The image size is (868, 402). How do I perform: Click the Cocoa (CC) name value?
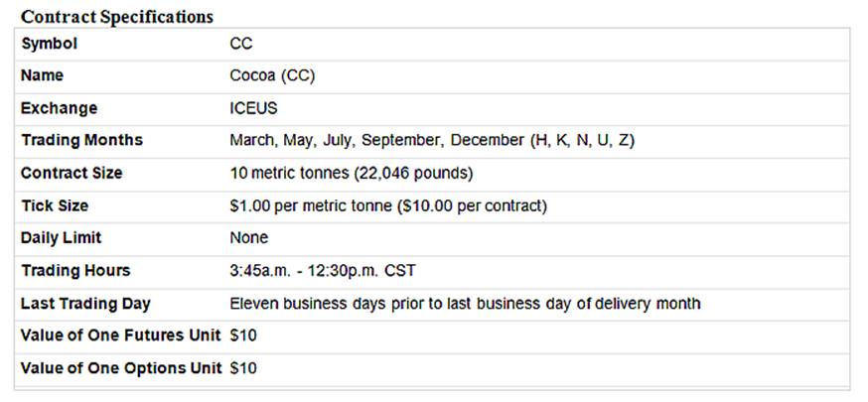[272, 75]
